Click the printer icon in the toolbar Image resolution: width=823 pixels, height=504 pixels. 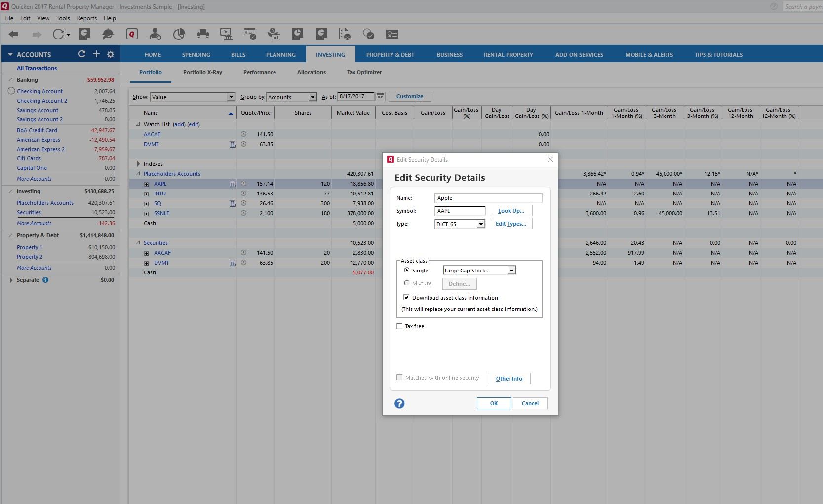click(202, 34)
